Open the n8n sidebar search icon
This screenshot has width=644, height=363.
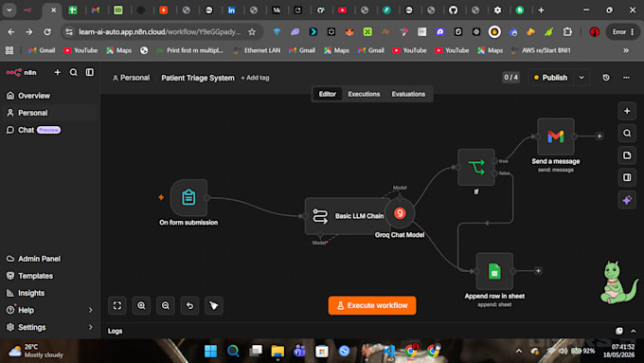point(74,72)
